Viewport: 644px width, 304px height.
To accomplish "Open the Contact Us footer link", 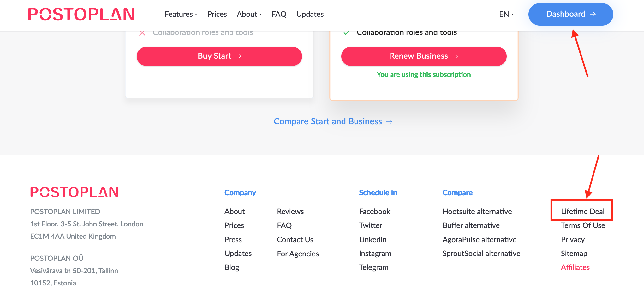I will [295, 240].
